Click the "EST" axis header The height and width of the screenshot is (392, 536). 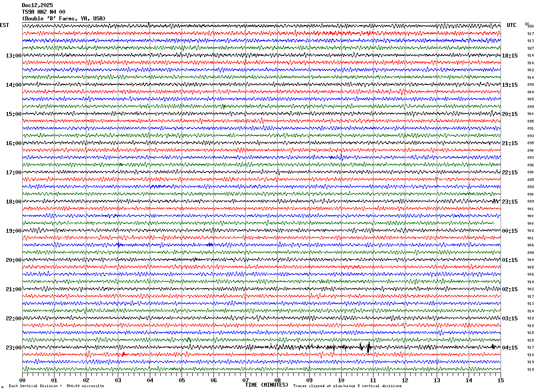[4, 25]
